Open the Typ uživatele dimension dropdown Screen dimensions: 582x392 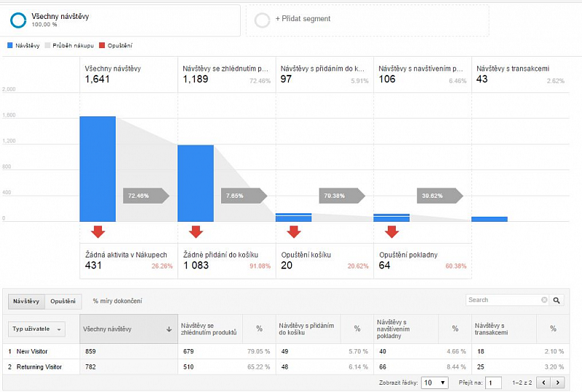click(37, 329)
